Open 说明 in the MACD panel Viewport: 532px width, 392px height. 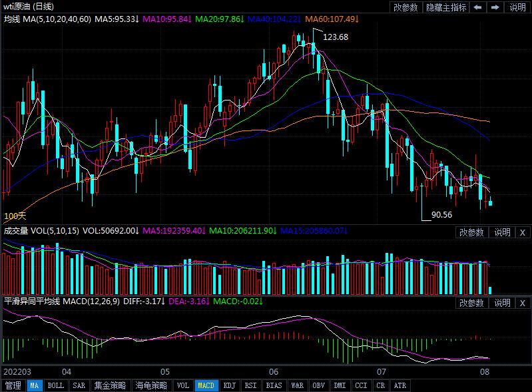(501, 303)
